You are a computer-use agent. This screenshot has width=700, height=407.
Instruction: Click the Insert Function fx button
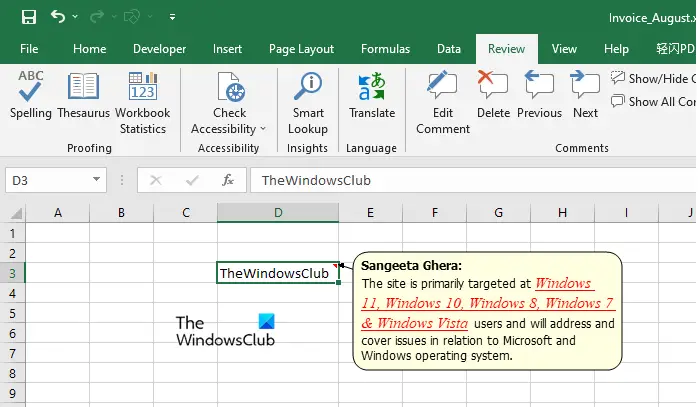pos(228,180)
